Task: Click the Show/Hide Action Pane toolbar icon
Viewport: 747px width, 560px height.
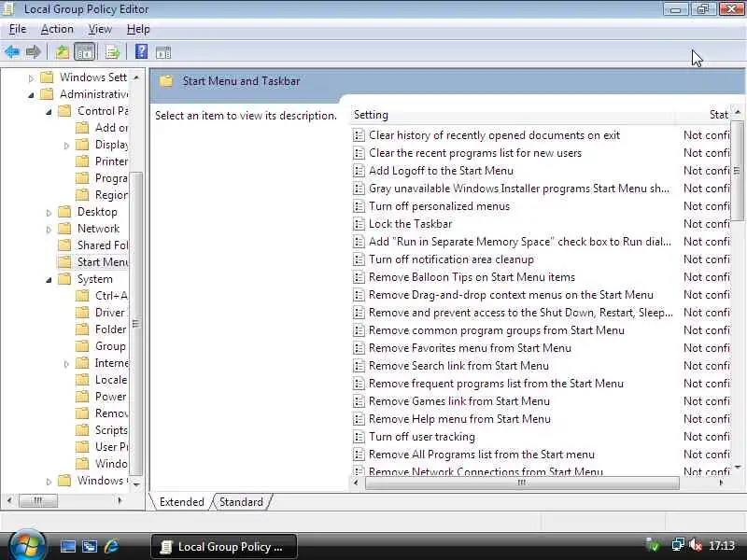Action: [163, 52]
